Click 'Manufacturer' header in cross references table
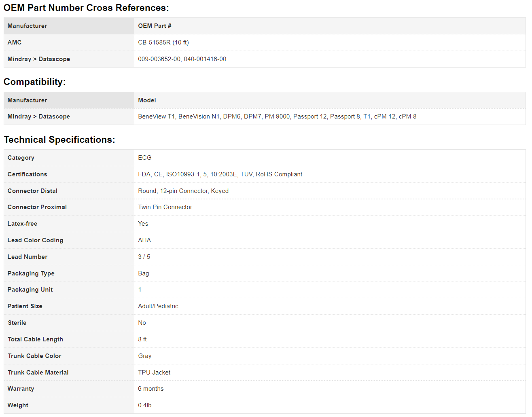The image size is (532, 417). tap(28, 26)
